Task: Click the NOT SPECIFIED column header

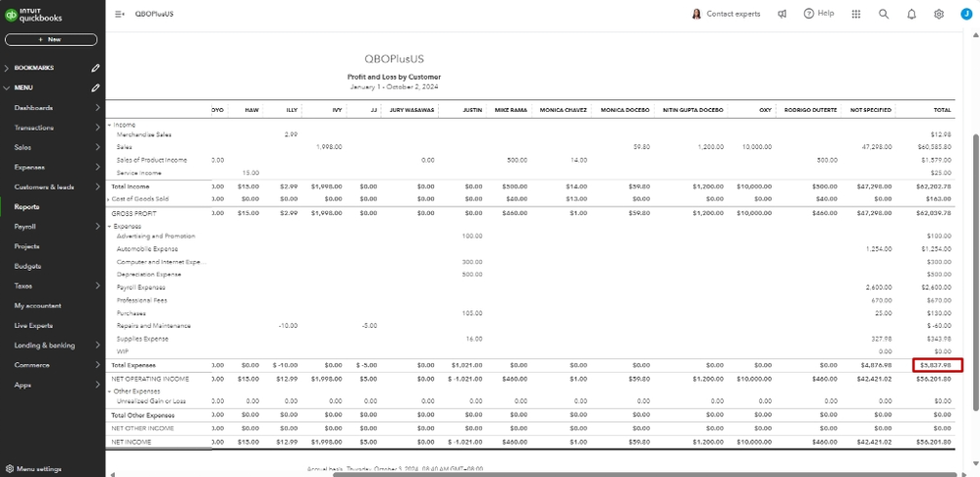Action: 871,110
